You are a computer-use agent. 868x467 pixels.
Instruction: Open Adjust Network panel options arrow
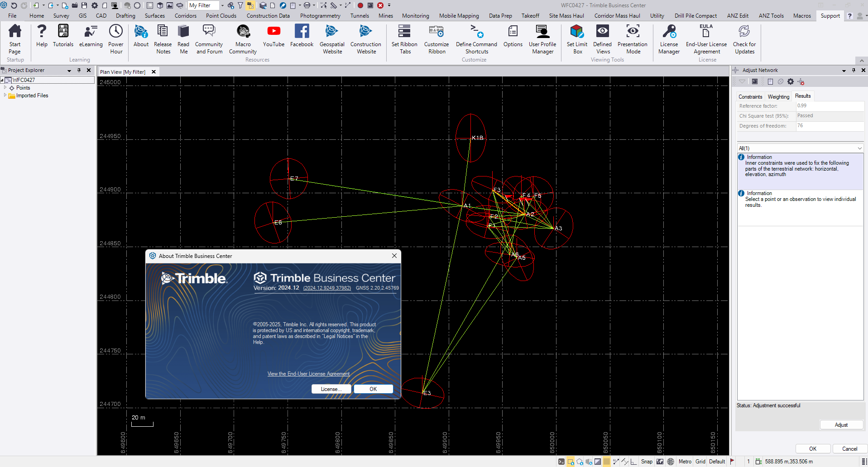pos(844,71)
